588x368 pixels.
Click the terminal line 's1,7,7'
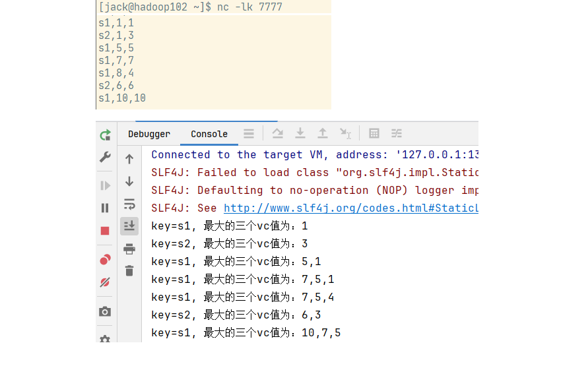pyautogui.click(x=116, y=60)
